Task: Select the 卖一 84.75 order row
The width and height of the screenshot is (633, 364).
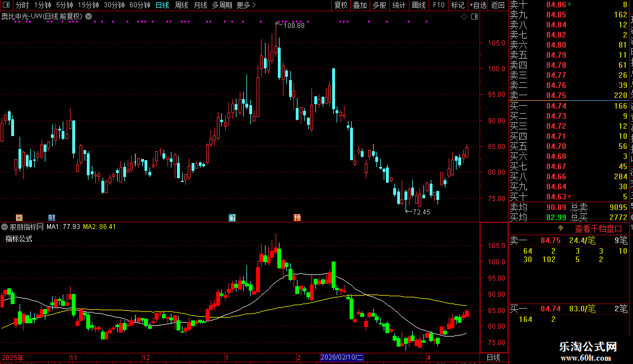Action: coord(569,95)
